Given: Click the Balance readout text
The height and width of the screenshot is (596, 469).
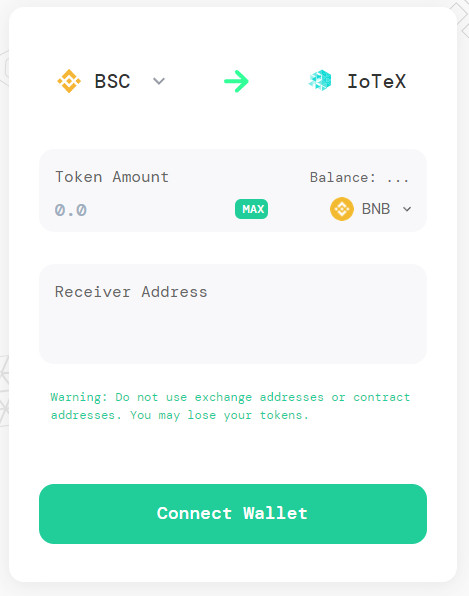Looking at the screenshot, I should (359, 178).
